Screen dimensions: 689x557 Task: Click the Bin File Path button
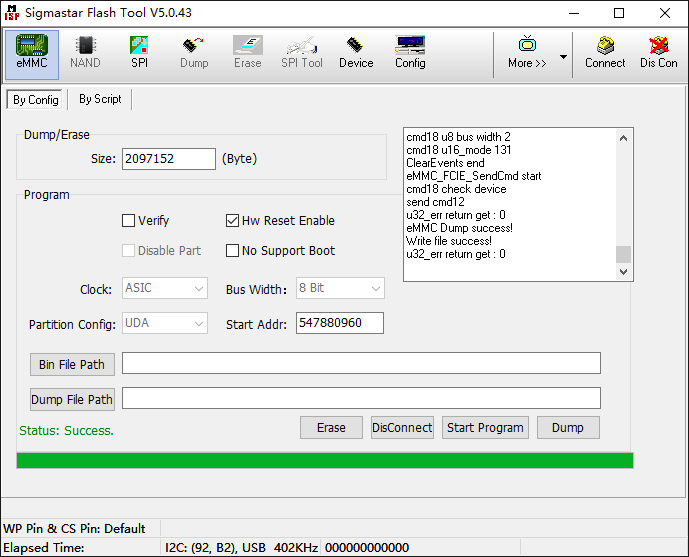tap(72, 364)
